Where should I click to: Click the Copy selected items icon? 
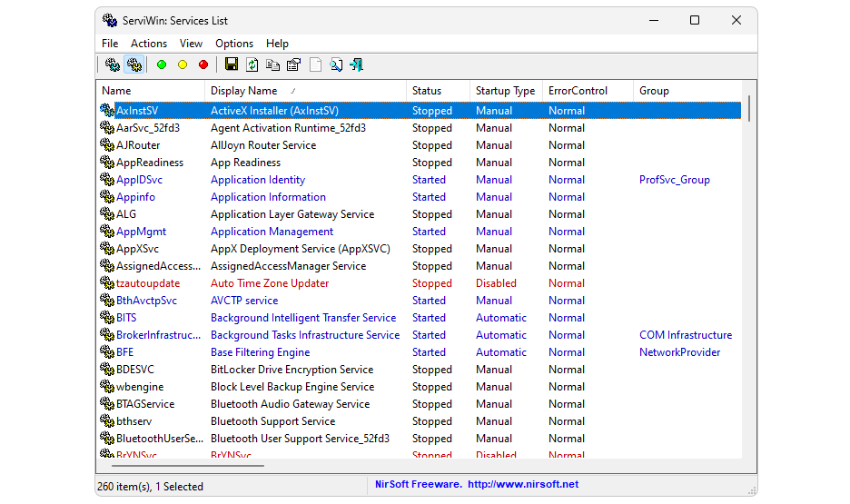point(272,64)
